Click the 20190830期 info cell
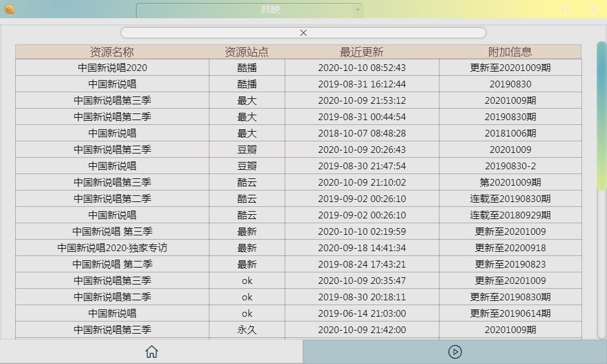Screen dimensions: 607x364 click(510, 117)
